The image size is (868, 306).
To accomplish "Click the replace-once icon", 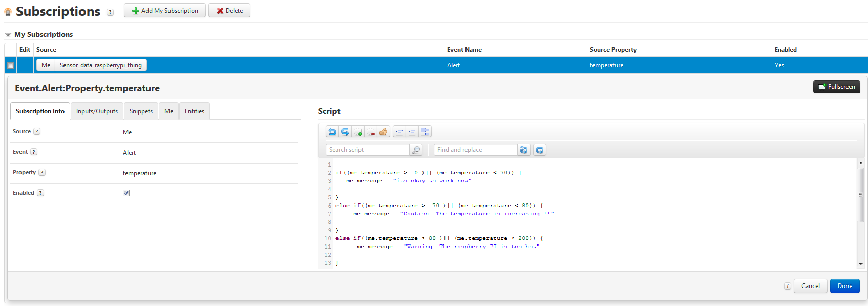I will coord(524,150).
